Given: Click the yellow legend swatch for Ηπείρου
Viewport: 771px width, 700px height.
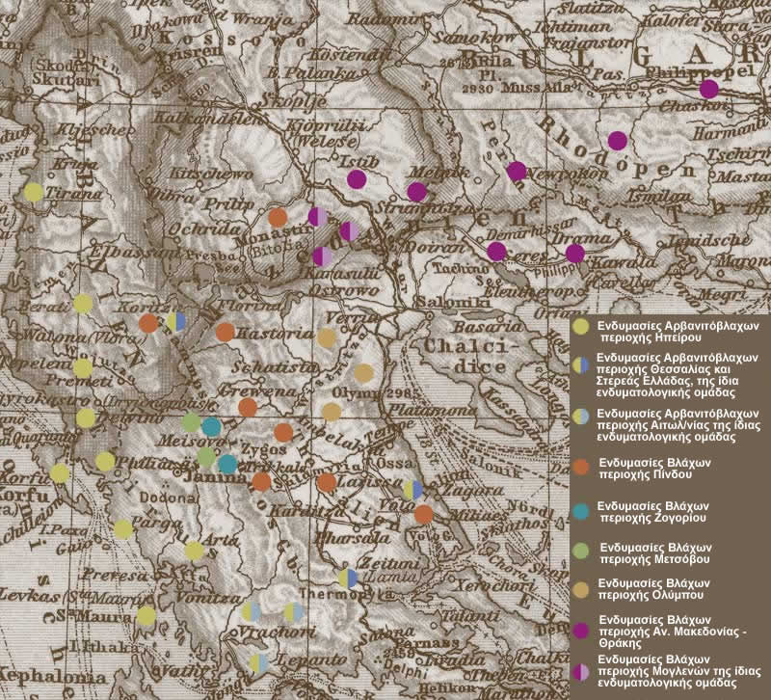Looking at the screenshot, I should coord(581,327).
